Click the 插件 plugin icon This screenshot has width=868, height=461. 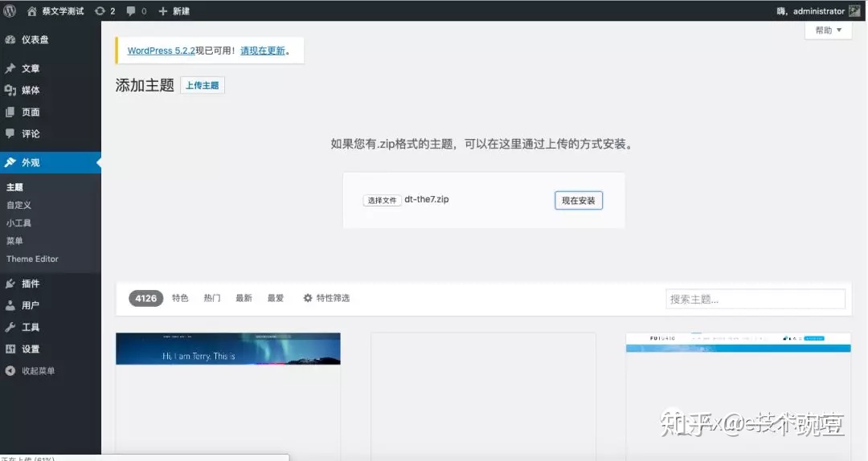tap(10, 284)
